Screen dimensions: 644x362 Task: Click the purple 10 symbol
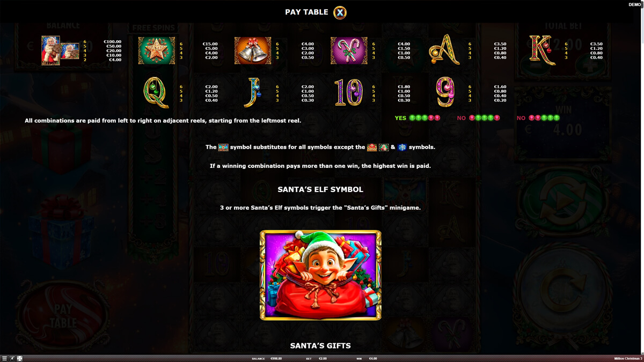[x=349, y=92]
